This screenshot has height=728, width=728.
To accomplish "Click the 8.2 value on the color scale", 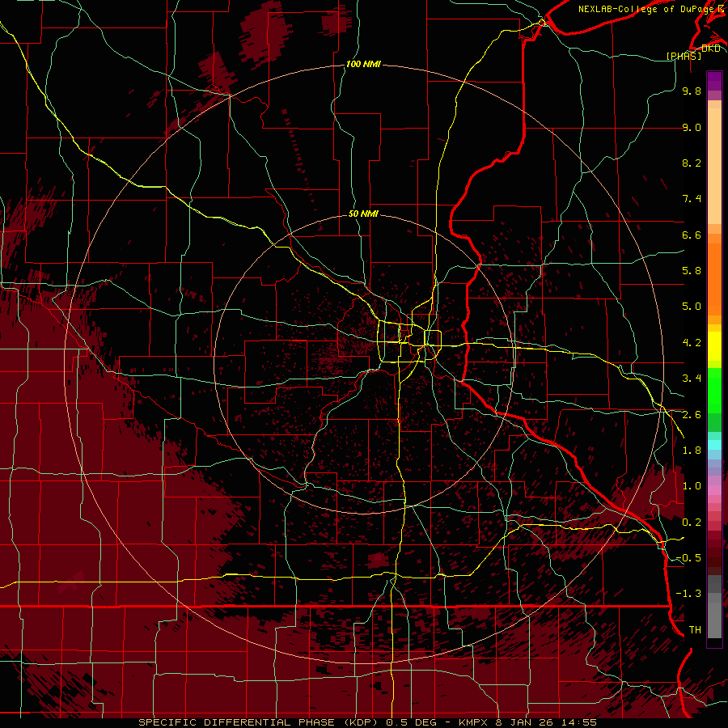I will tap(692, 163).
